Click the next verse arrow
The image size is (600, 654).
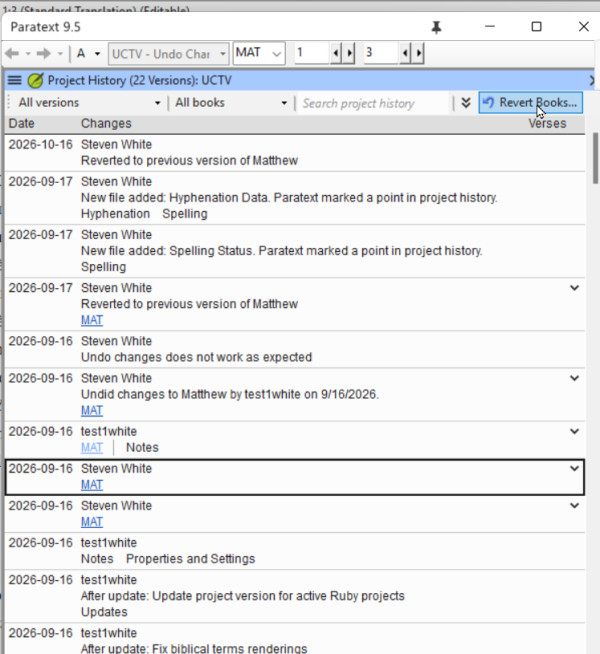point(419,53)
